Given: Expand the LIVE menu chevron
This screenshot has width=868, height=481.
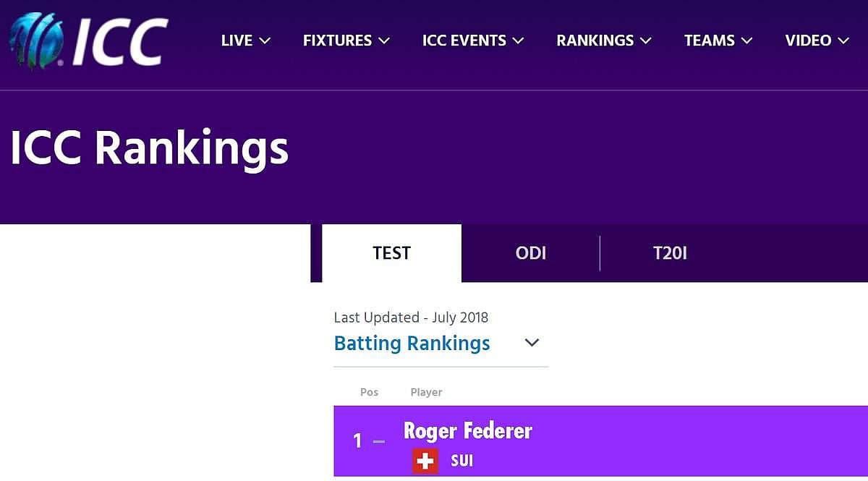Looking at the screenshot, I should tap(265, 41).
